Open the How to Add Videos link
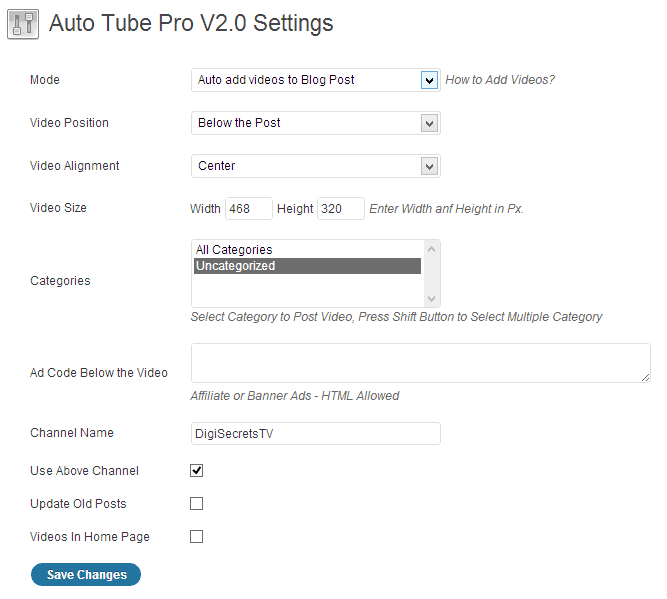This screenshot has width=667, height=599. [x=499, y=80]
